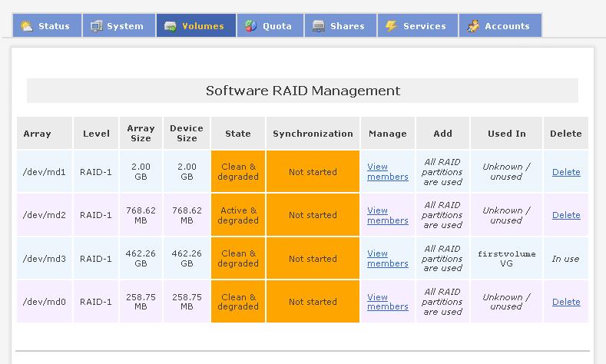Click the disk icon on Shares tab
The image size is (606, 364).
pos(319,26)
